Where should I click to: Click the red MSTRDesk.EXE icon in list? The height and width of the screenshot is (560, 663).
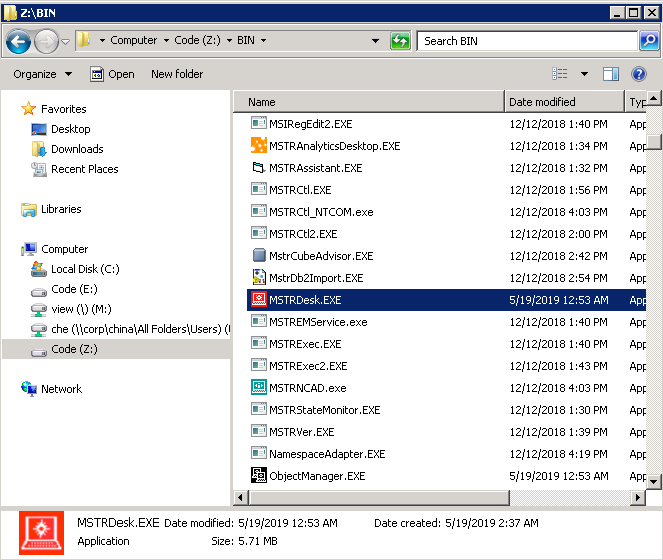point(258,299)
